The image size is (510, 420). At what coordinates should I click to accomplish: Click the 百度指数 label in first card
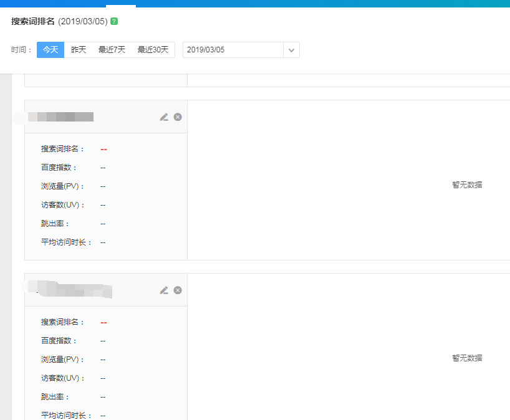pos(59,168)
